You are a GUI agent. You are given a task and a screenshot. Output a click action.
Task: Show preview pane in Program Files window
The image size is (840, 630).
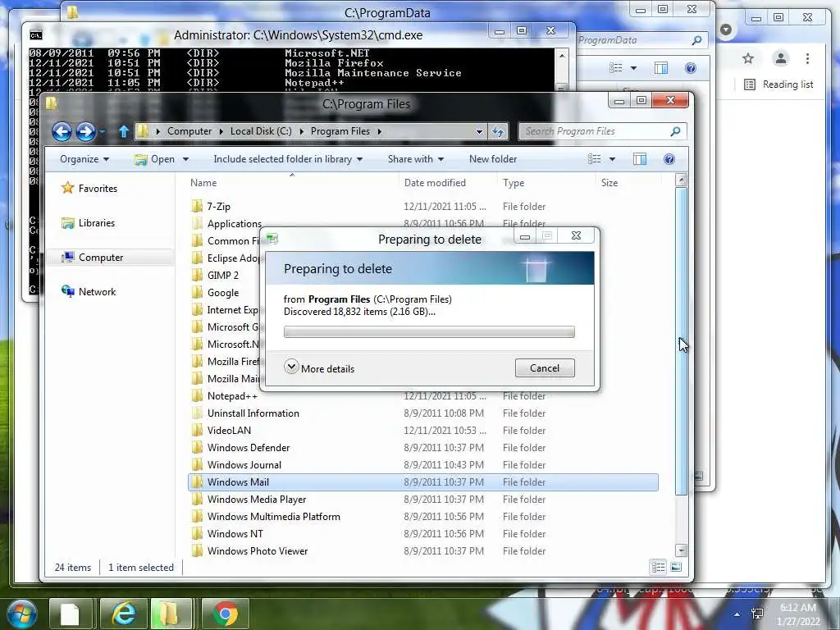click(x=640, y=159)
